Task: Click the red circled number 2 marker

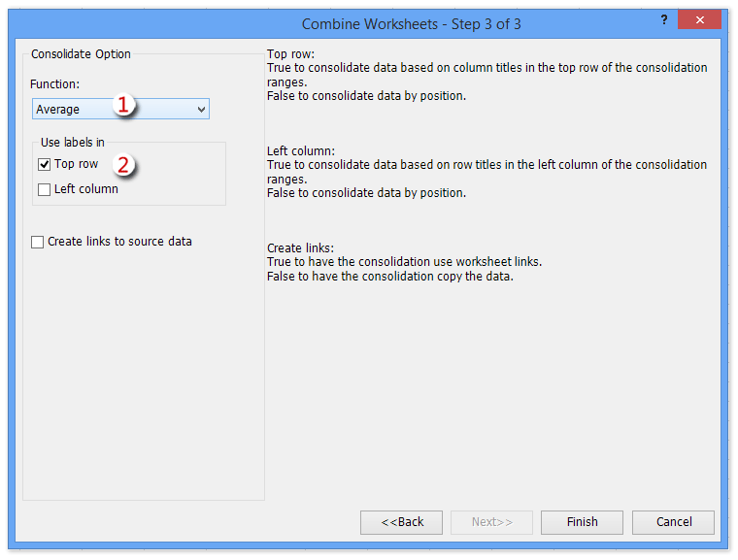Action: (122, 164)
